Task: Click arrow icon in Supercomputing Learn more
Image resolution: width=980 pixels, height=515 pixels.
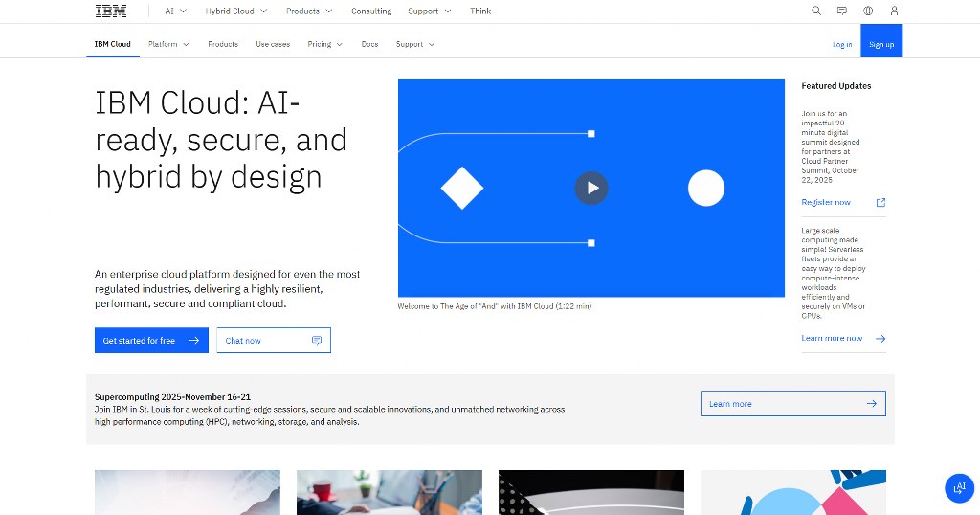Action: 872,404
